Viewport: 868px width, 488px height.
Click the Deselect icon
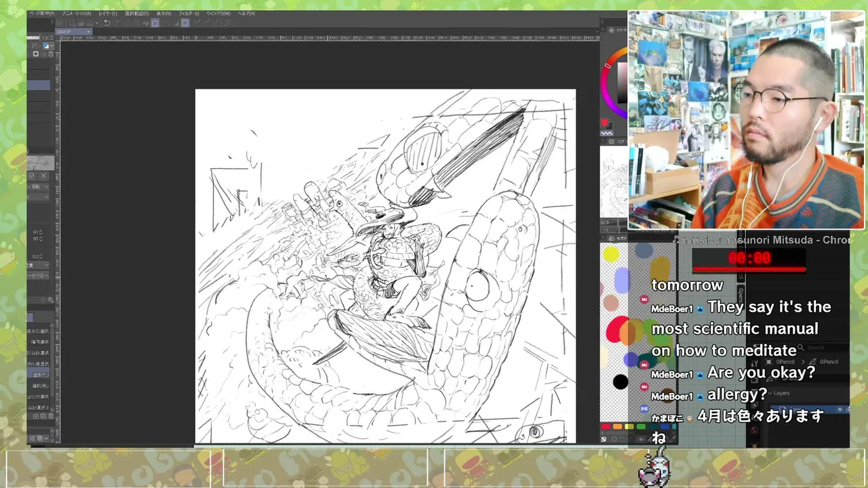(167, 23)
